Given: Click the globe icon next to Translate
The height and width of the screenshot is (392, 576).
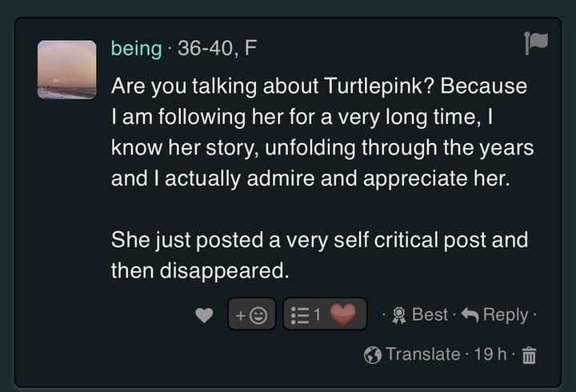Looking at the screenshot, I should pyautogui.click(x=372, y=354).
